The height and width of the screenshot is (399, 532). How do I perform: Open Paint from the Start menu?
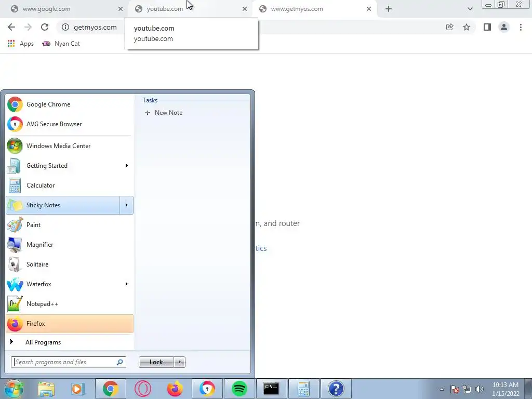(x=70, y=224)
